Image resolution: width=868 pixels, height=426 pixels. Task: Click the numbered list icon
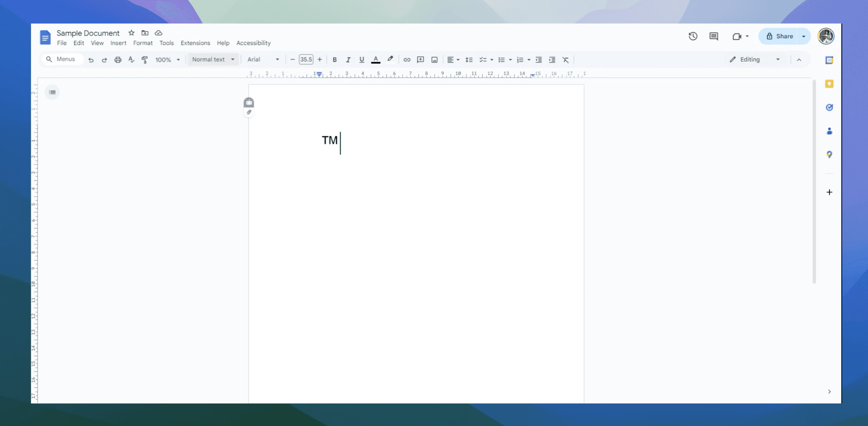520,60
